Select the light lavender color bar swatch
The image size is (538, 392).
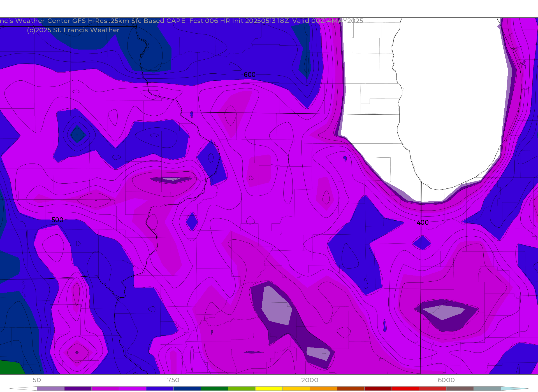(x=50, y=389)
